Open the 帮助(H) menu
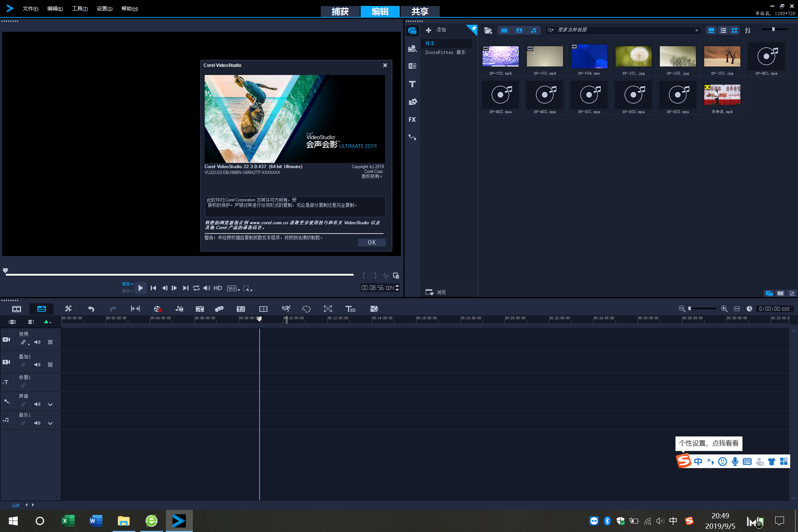The image size is (798, 532). click(x=130, y=8)
